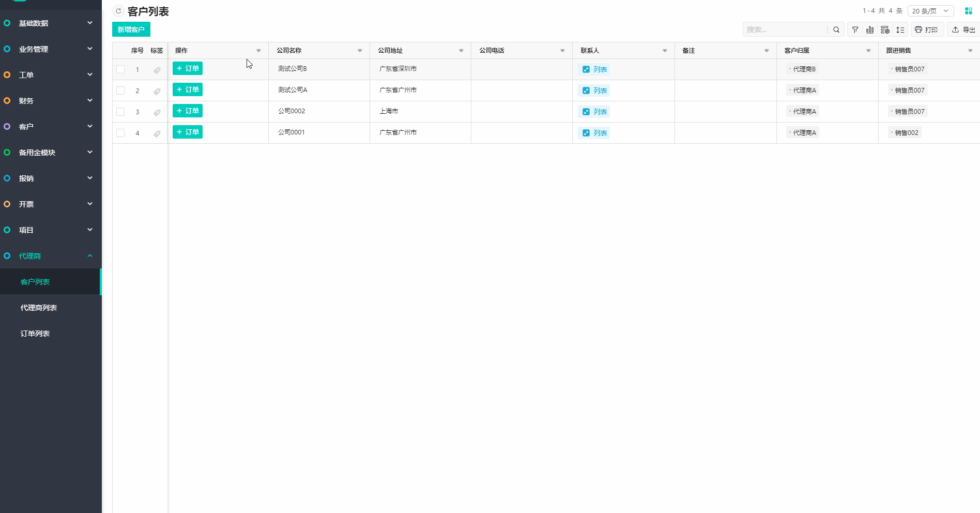This screenshot has width=980, height=513.
Task: Select checkbox for row 1 测试公司B
Action: [x=120, y=69]
